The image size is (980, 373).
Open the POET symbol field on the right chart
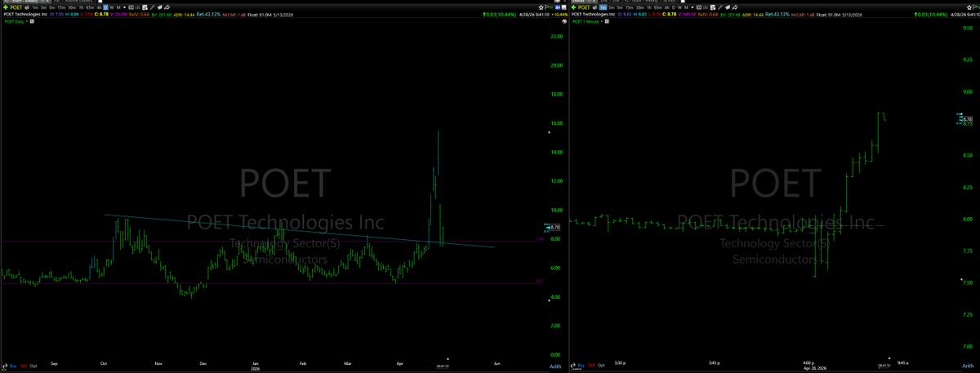tap(584, 7)
